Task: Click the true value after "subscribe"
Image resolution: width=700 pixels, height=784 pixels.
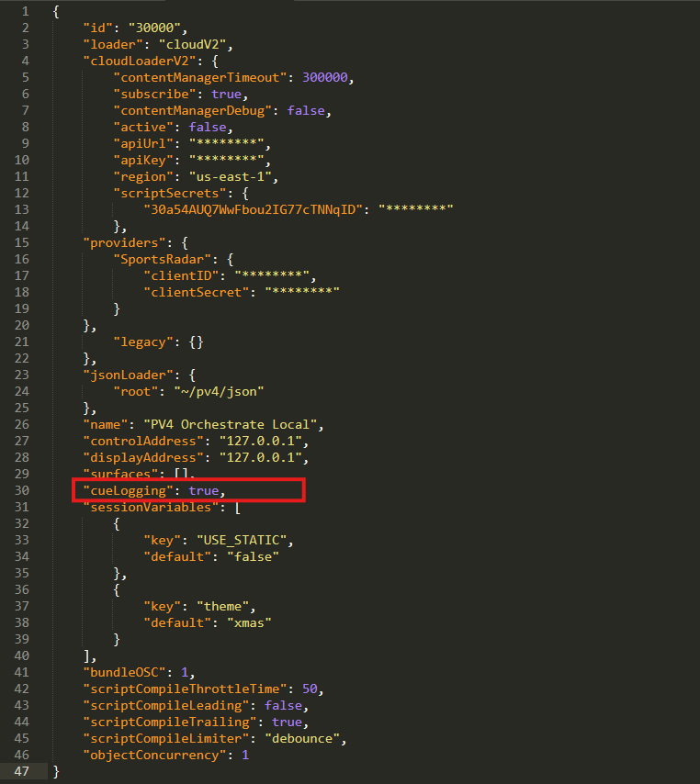Action: click(x=226, y=94)
